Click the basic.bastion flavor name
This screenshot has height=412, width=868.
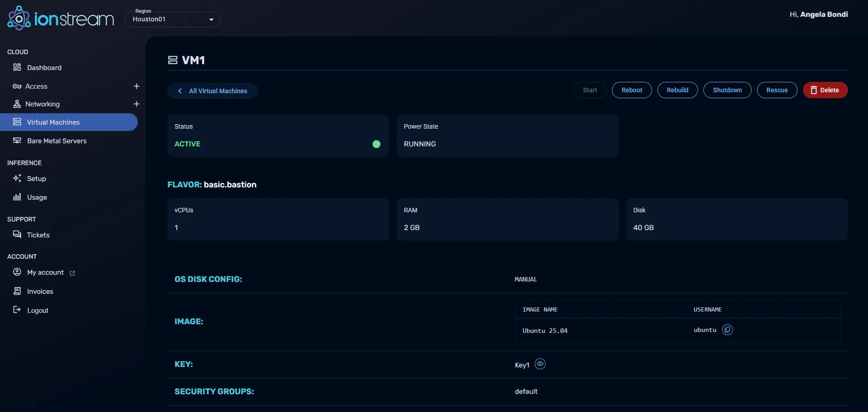point(230,185)
